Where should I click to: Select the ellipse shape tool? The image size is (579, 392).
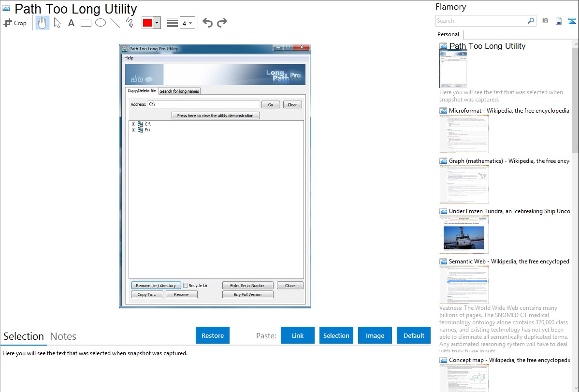tap(101, 23)
